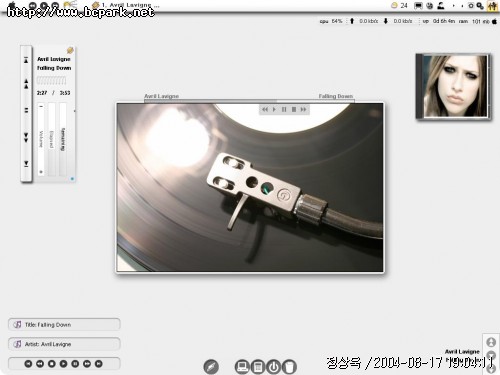Click the Volume slider in the vertical player widget
This screenshot has height=375, width=500.
click(41, 139)
